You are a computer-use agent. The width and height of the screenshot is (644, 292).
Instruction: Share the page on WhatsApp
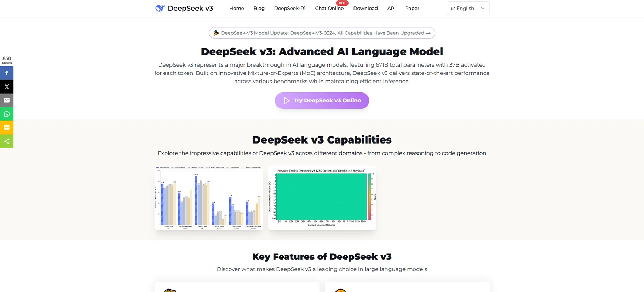coord(7,114)
